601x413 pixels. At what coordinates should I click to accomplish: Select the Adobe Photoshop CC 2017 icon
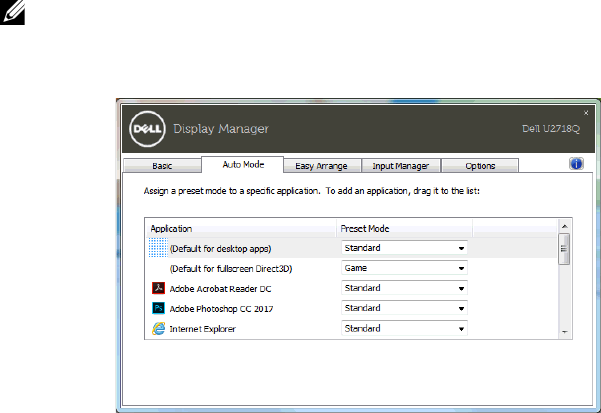(158, 308)
